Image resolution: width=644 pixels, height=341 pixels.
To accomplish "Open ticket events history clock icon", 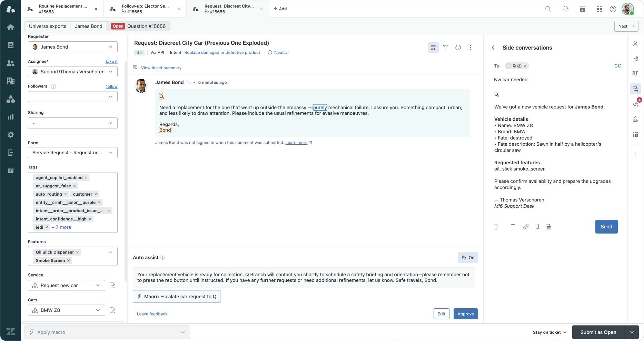I will (458, 48).
